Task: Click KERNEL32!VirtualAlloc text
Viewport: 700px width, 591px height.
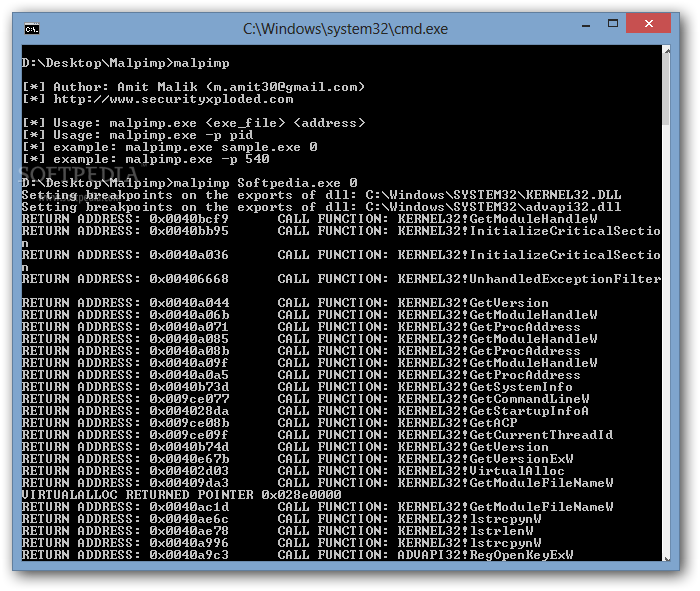Action: pyautogui.click(x=481, y=471)
